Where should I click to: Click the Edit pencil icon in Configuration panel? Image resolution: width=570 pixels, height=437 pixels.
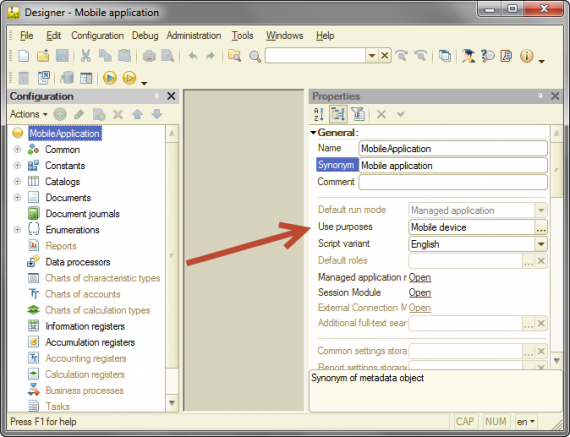click(79, 114)
